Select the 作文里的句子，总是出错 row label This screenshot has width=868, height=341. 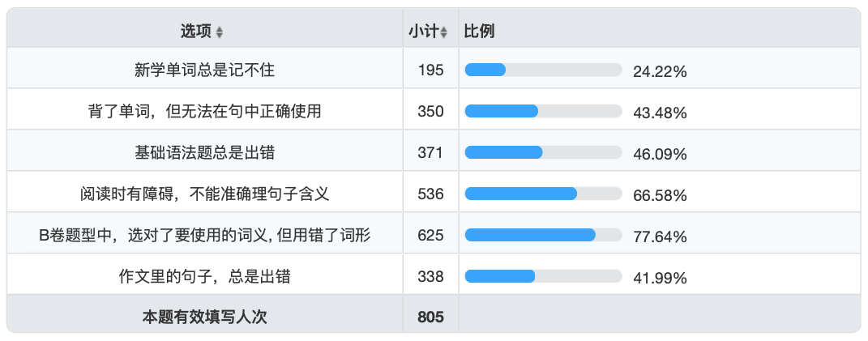click(x=204, y=277)
